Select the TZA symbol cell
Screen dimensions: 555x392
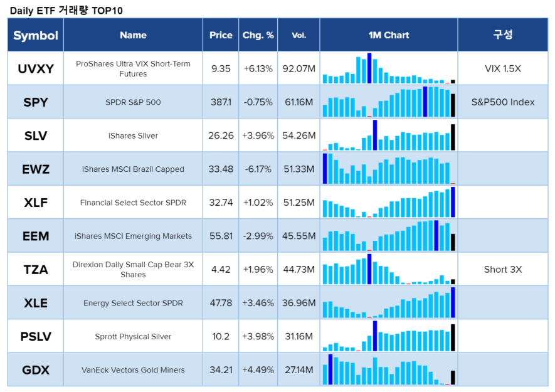click(x=35, y=270)
